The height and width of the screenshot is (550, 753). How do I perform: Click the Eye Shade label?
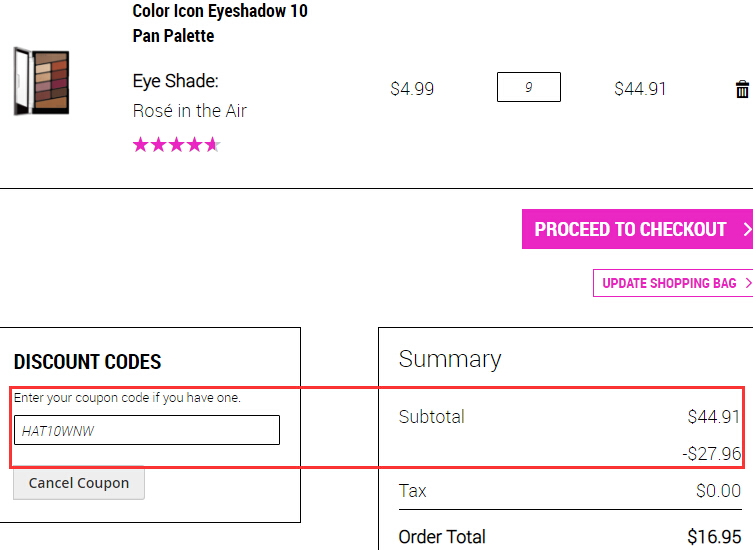click(x=176, y=81)
